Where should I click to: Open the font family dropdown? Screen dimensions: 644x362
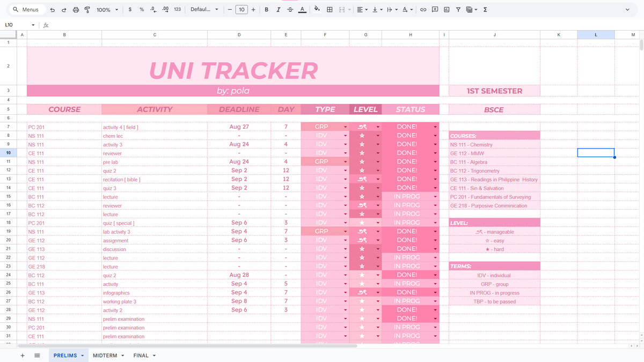[204, 10]
